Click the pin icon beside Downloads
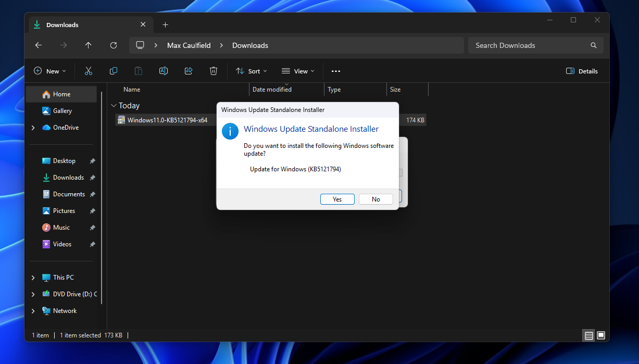 [x=92, y=178]
